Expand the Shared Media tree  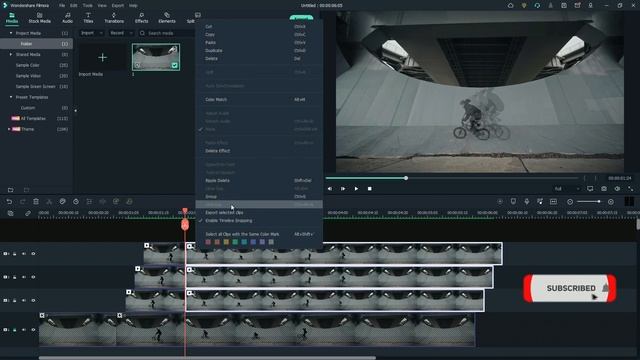11,54
